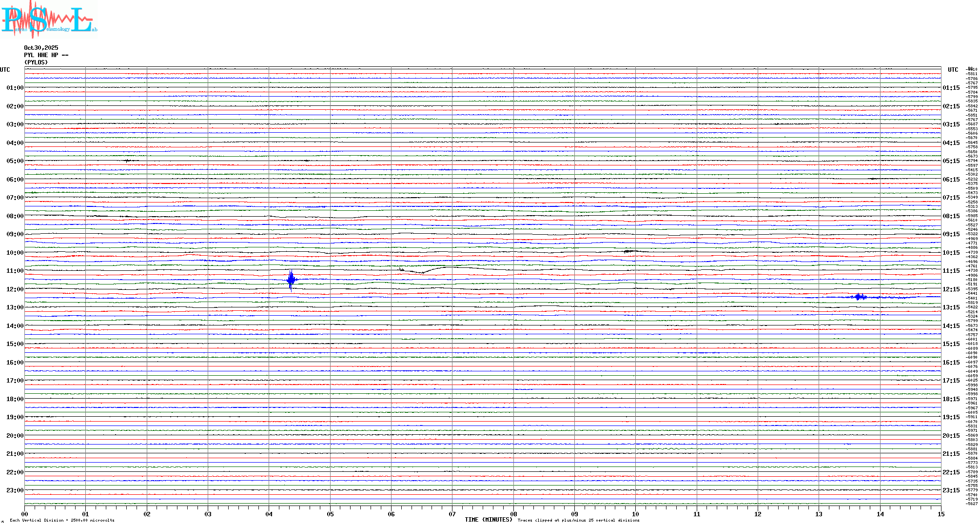The image size is (980, 527).
Task: Click the traces clipped footnote text
Action: point(578,520)
